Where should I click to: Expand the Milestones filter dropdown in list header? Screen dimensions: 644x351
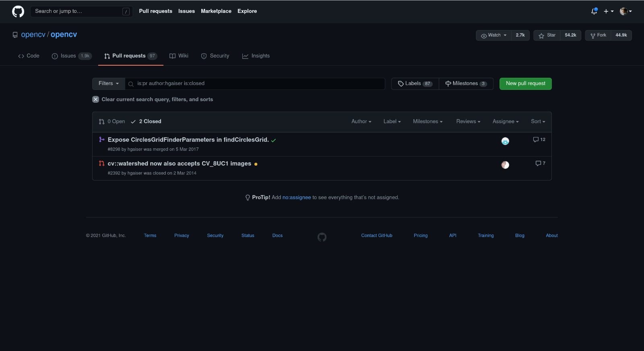[x=428, y=121]
